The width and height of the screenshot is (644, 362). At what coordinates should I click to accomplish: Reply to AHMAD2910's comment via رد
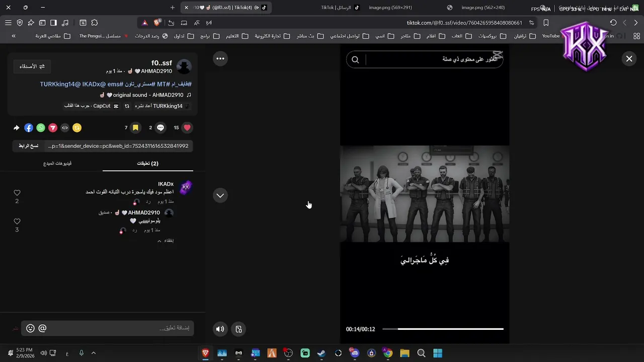point(135,230)
